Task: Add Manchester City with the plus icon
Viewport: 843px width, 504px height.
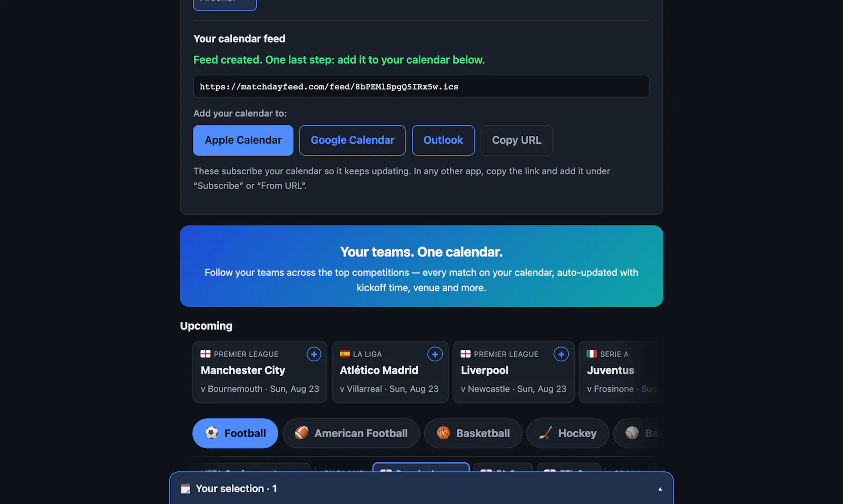Action: click(x=314, y=354)
